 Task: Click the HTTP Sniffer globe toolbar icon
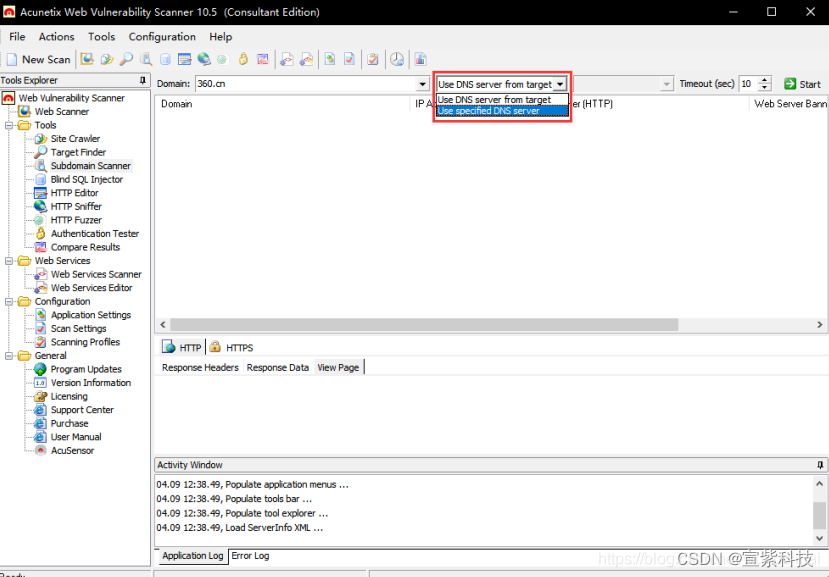point(204,59)
